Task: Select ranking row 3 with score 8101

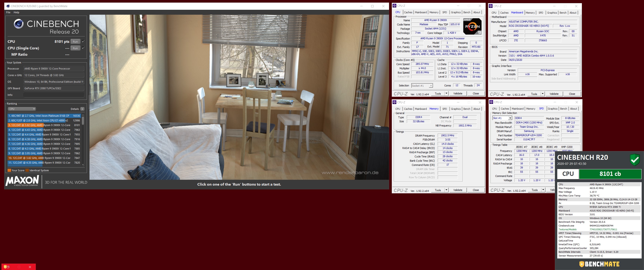Action: click(x=44, y=125)
